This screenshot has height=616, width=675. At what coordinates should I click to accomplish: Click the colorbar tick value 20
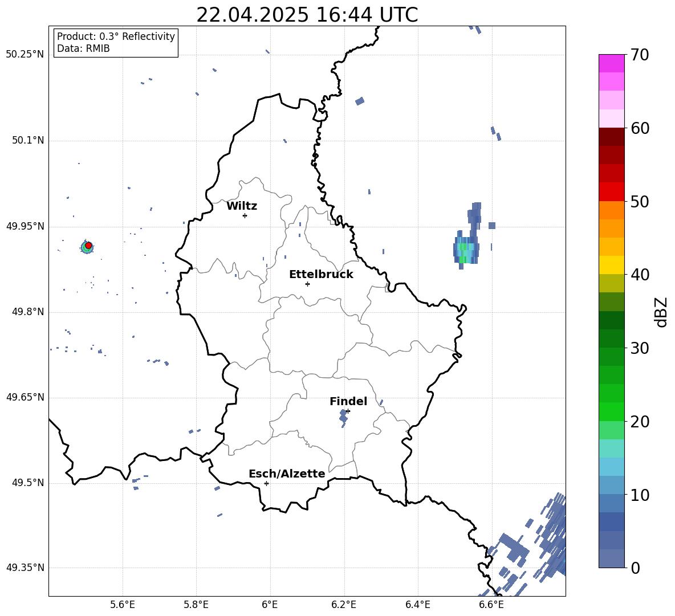(x=640, y=422)
